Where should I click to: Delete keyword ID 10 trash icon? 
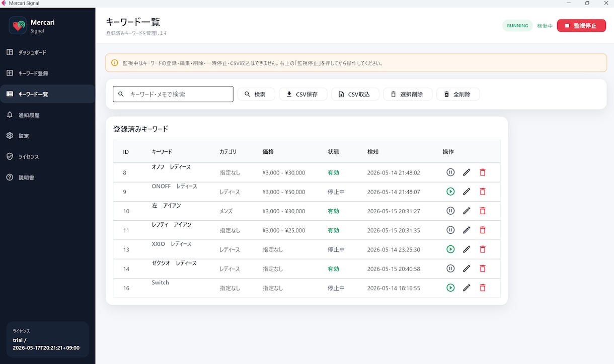point(483,211)
